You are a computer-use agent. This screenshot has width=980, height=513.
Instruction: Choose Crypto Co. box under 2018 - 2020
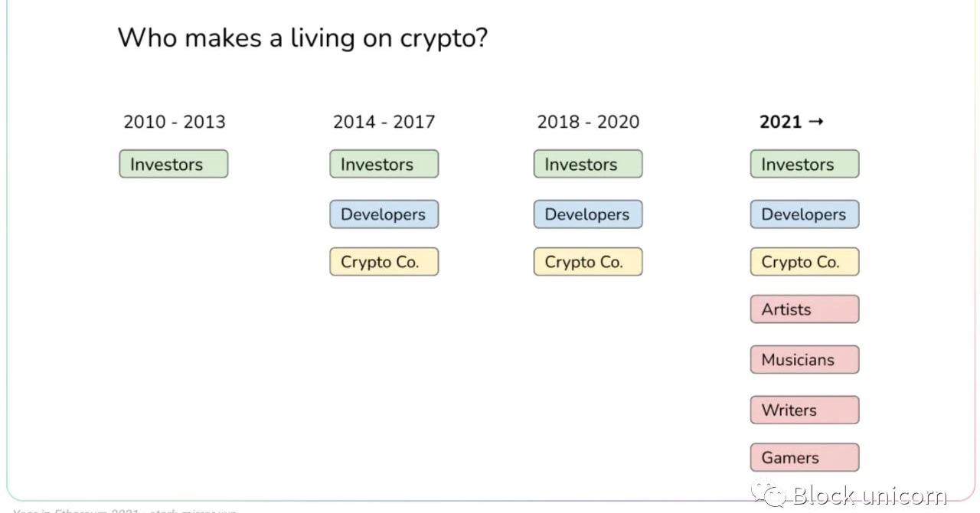pyautogui.click(x=588, y=262)
